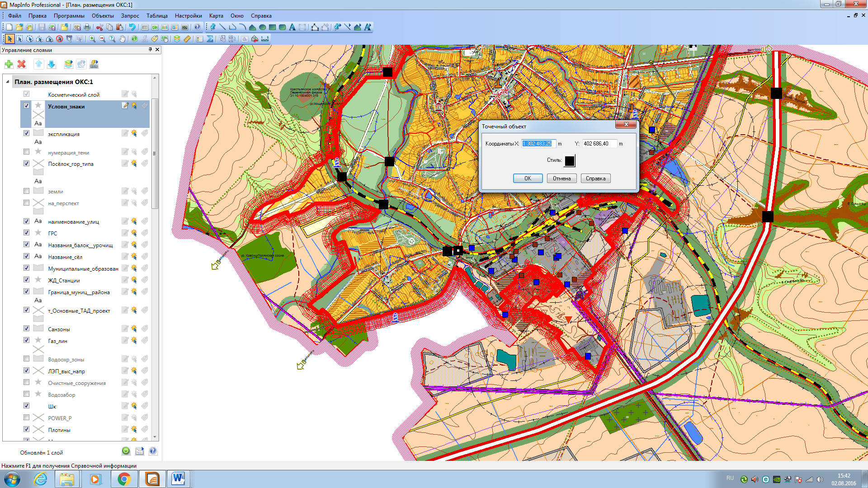Collapse the План. размещения ОКС:1 tree
The width and height of the screenshot is (868, 488).
tap(8, 82)
